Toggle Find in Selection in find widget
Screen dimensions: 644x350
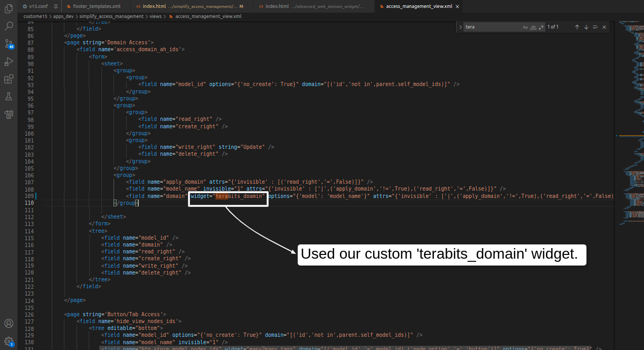coord(595,27)
